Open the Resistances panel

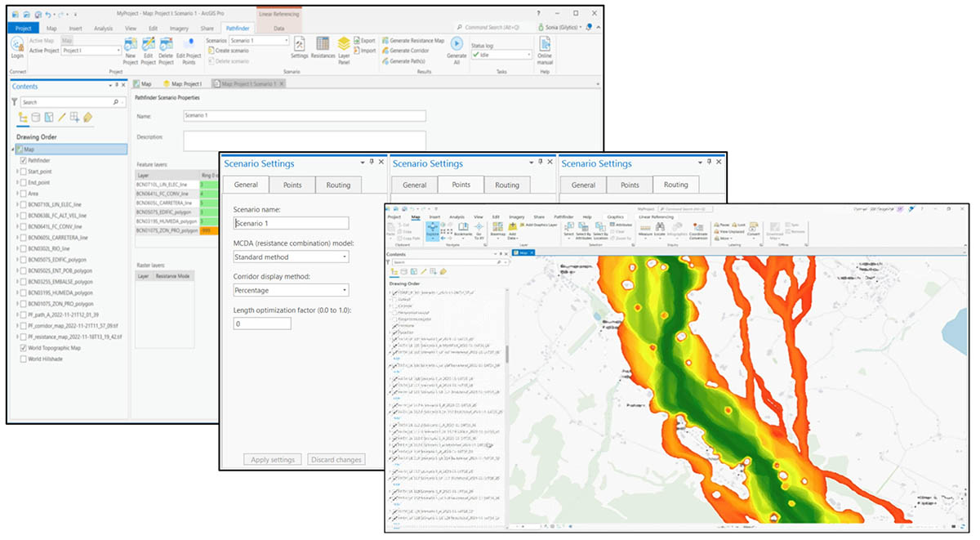[x=322, y=44]
